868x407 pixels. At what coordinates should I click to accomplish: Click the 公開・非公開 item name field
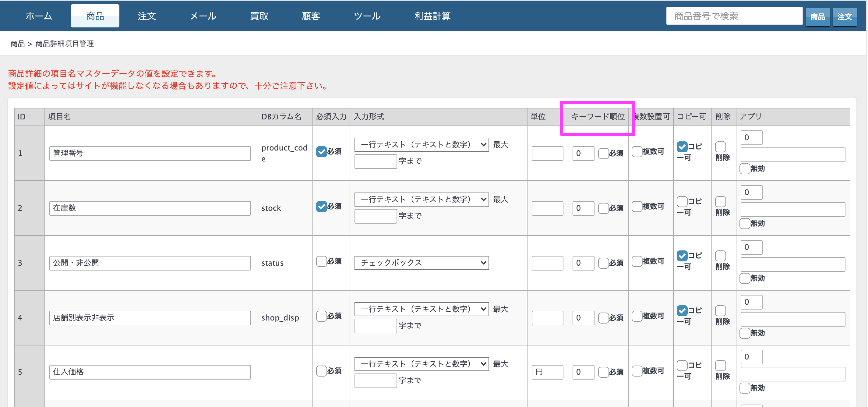tap(150, 263)
